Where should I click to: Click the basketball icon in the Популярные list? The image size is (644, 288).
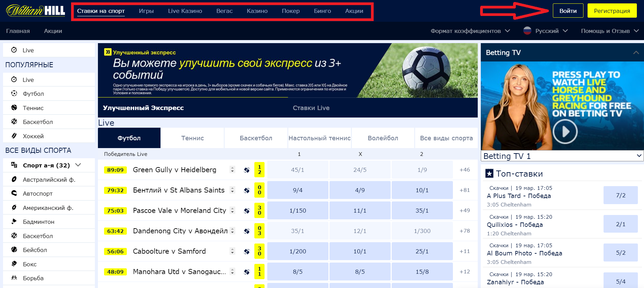coord(14,122)
